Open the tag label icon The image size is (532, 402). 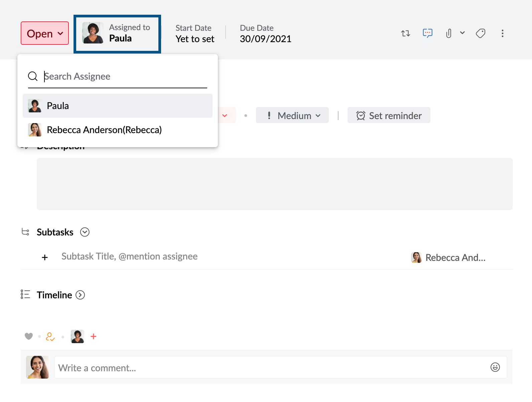pyautogui.click(x=481, y=33)
